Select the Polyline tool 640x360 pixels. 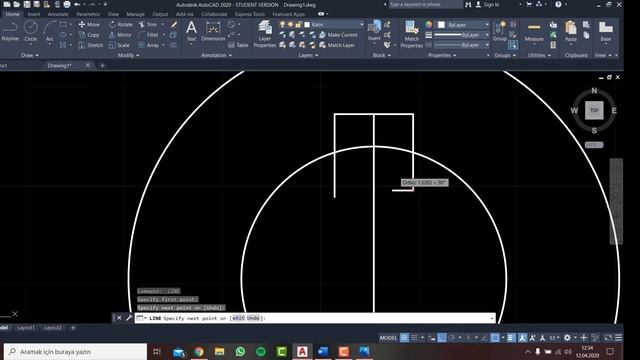click(x=10, y=31)
